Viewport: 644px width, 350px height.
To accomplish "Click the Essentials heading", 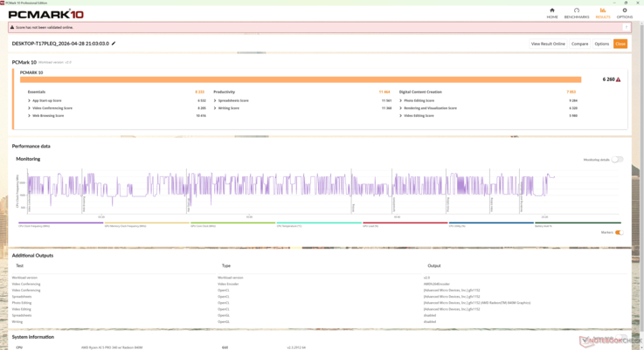I will [37, 92].
